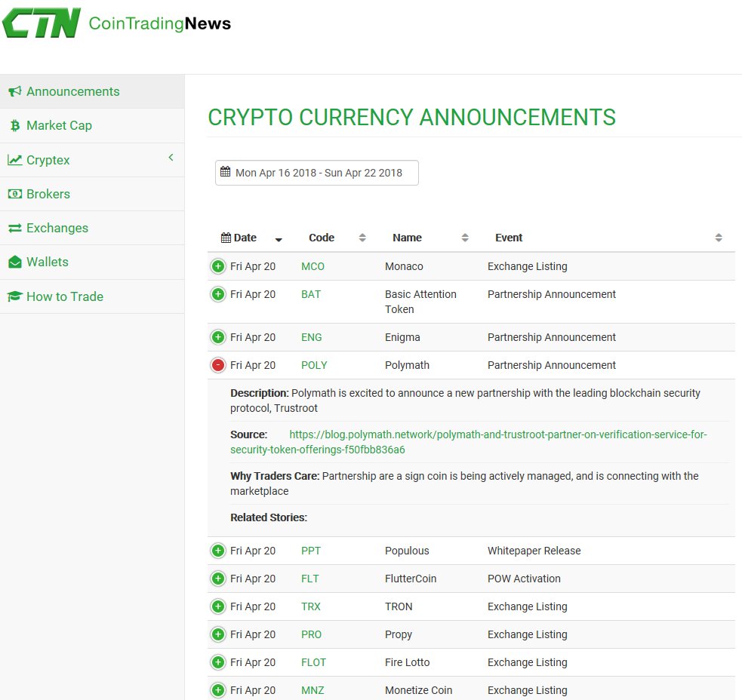Open the date range picker field
Image resolution: width=742 pixels, height=700 pixels.
317,173
